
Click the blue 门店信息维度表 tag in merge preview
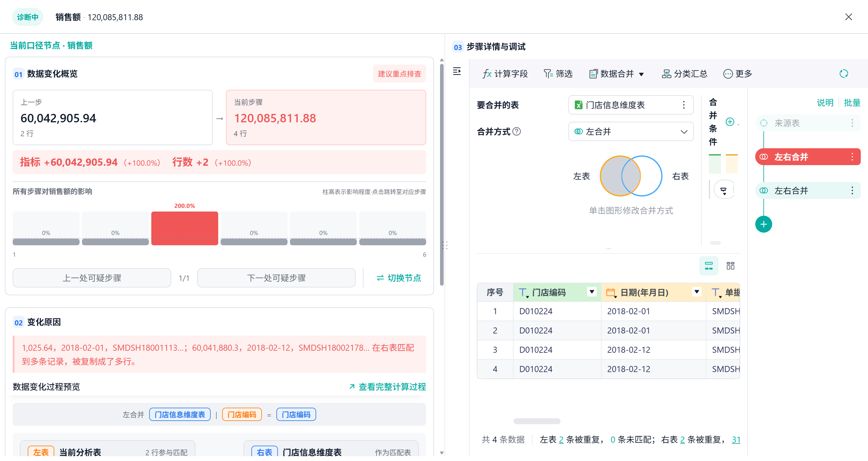click(180, 415)
